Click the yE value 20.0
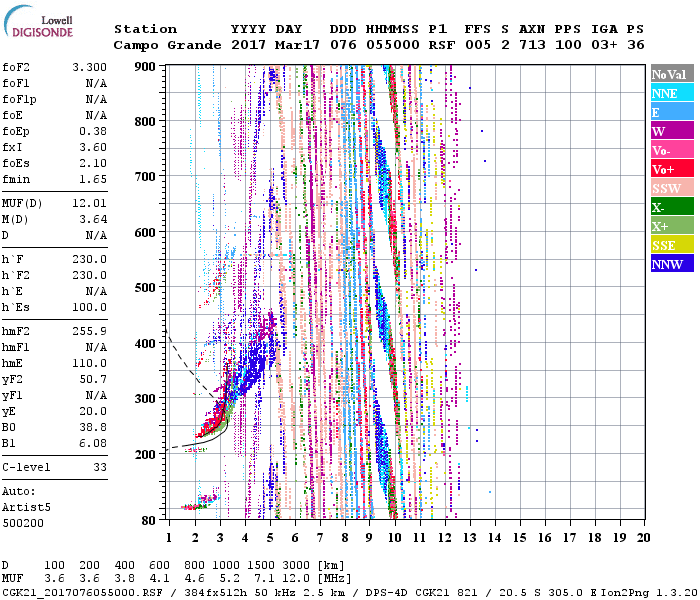The image size is (700, 600). tap(93, 412)
